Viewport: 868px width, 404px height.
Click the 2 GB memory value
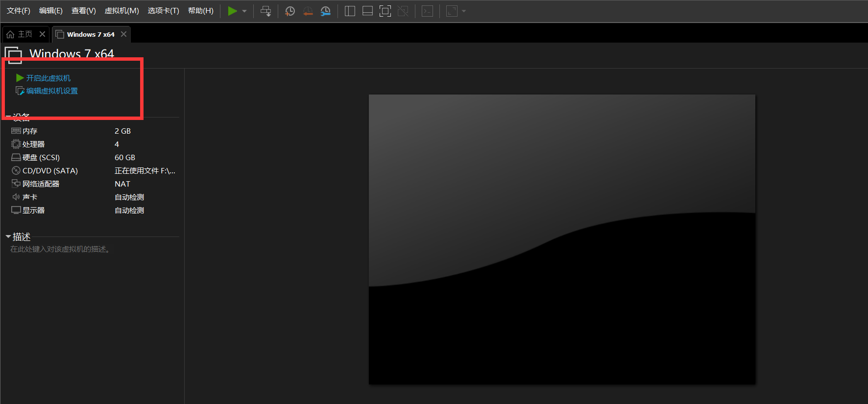(122, 131)
